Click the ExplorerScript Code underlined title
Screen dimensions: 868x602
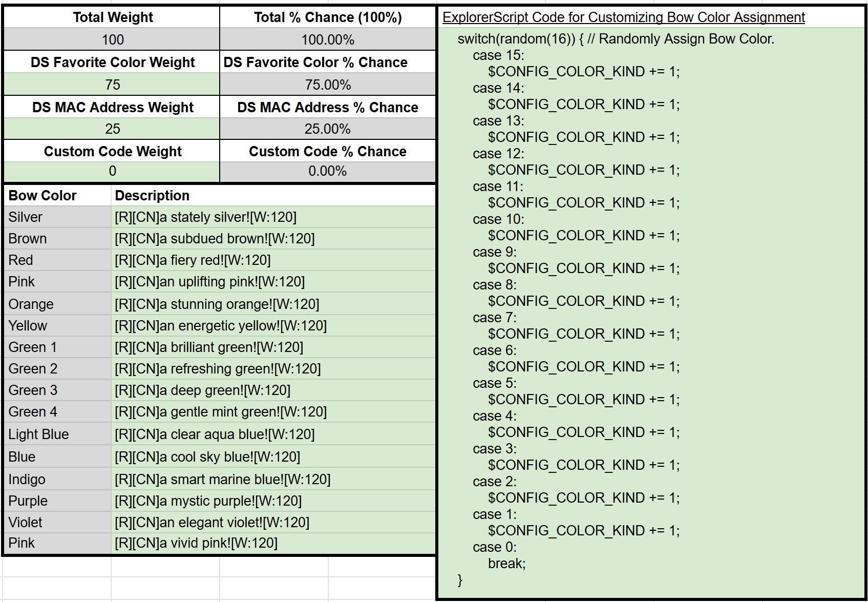coord(623,17)
